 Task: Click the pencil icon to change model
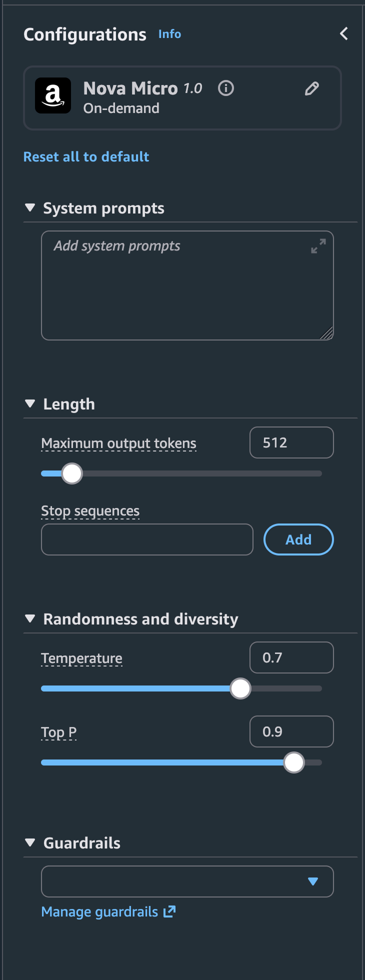coord(312,89)
